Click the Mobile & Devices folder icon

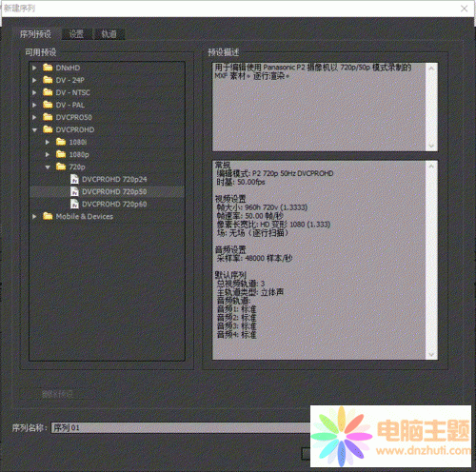click(48, 216)
